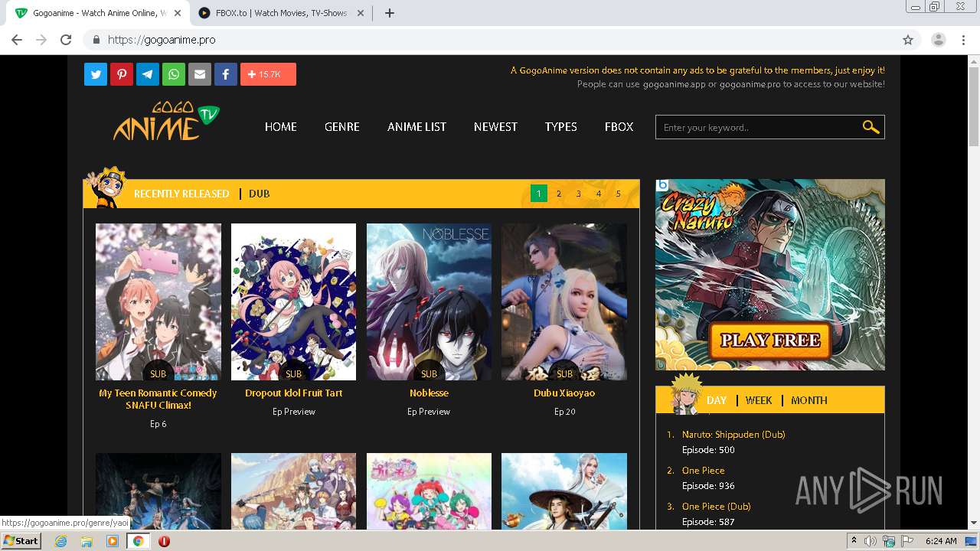Select the DAY ranking tab
The image size is (980, 551).
(x=717, y=400)
